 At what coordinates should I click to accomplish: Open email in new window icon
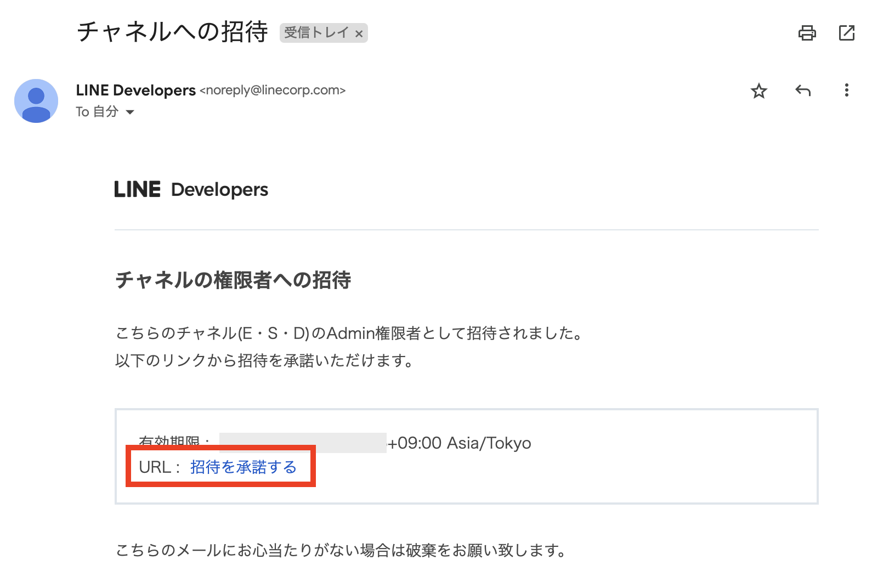coord(847,33)
